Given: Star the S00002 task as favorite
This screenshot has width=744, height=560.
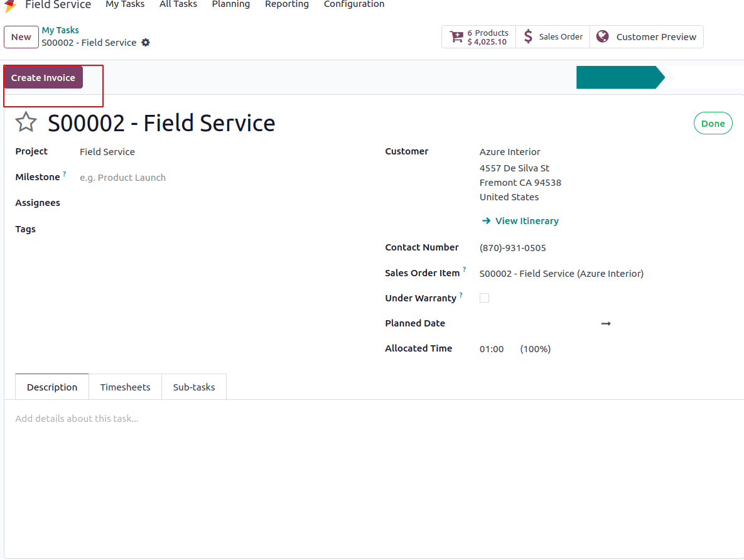Looking at the screenshot, I should 26,122.
